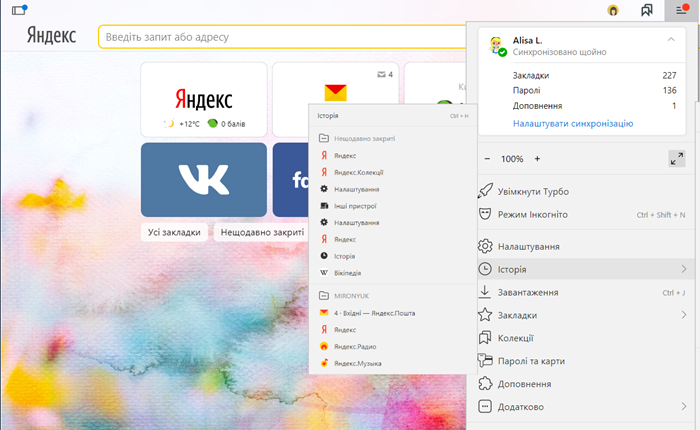Enable Turbo mode via Увімкнути Турбо
This screenshot has height=430, width=700.
586,192
